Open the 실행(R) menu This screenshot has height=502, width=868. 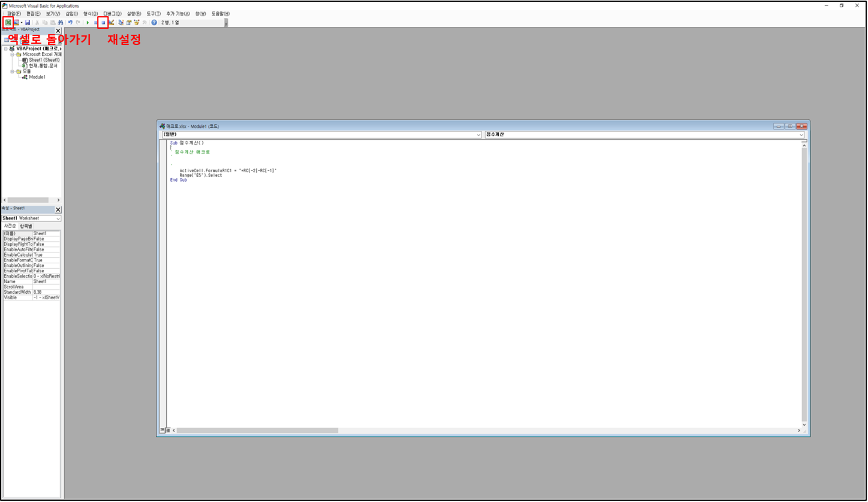pyautogui.click(x=134, y=13)
